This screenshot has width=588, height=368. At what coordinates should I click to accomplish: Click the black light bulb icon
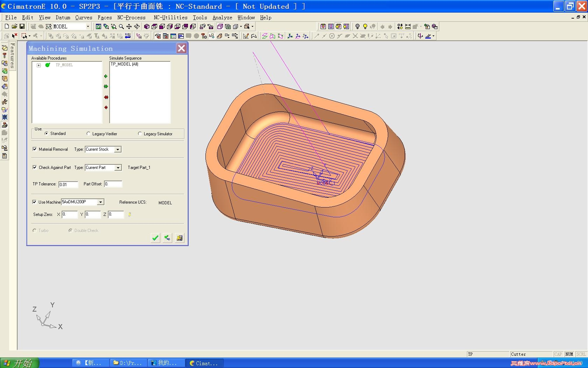(x=357, y=26)
